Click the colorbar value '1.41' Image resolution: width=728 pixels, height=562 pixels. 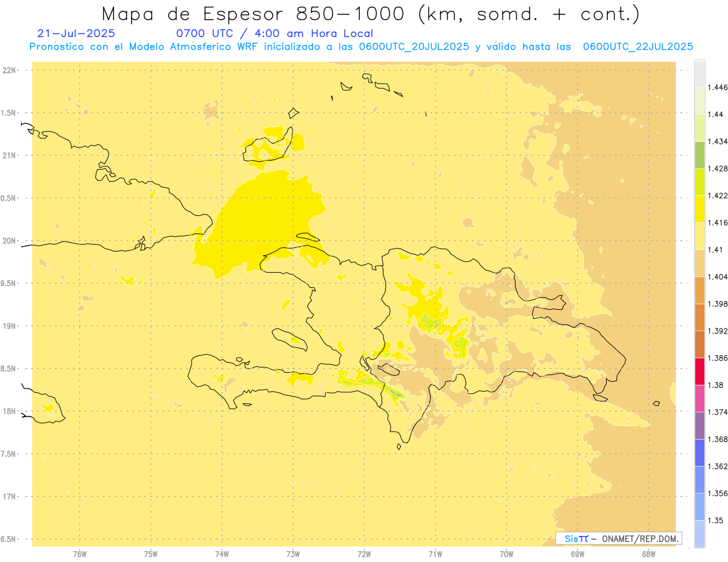[716, 250]
